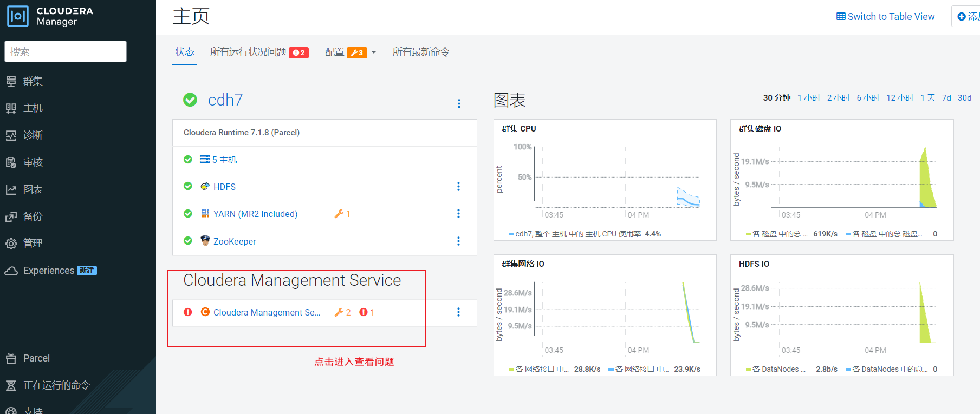Click the Cloudera Manager logo

pos(50,16)
